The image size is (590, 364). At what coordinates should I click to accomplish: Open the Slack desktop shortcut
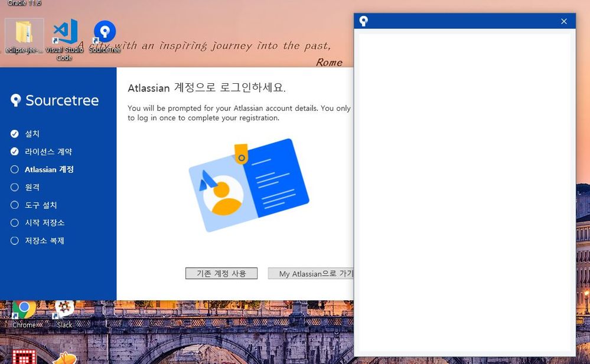coord(64,314)
